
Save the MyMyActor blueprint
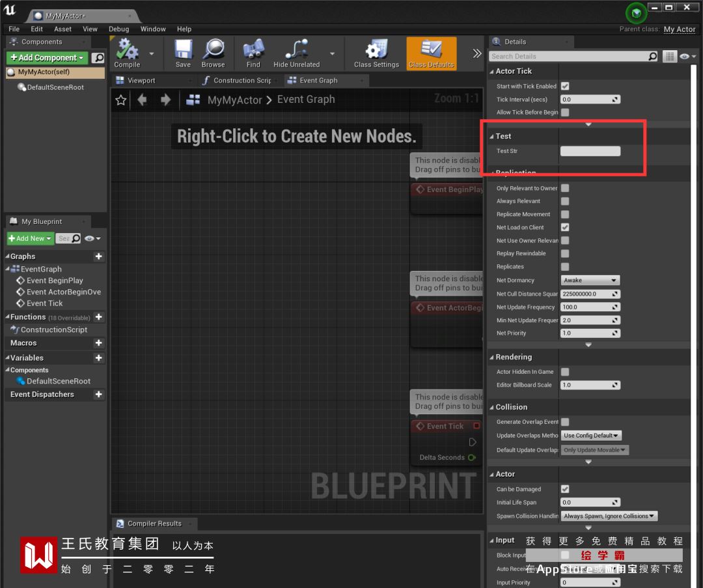[x=183, y=53]
